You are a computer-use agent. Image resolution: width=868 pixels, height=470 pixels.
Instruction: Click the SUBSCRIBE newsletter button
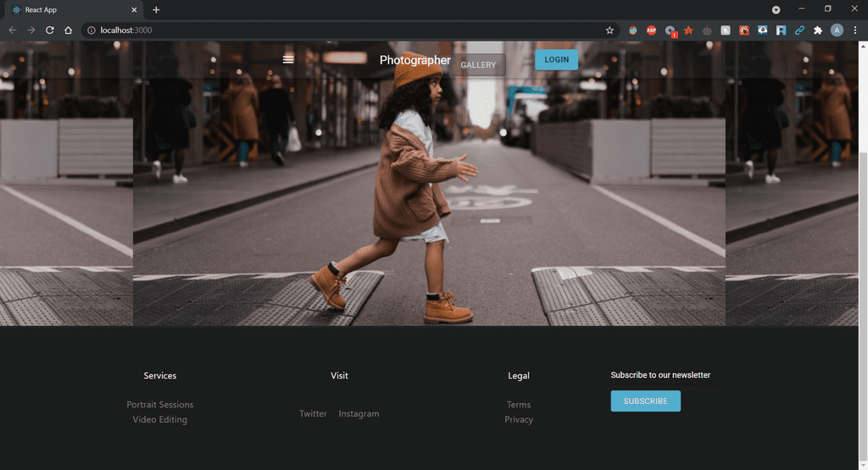click(x=645, y=401)
